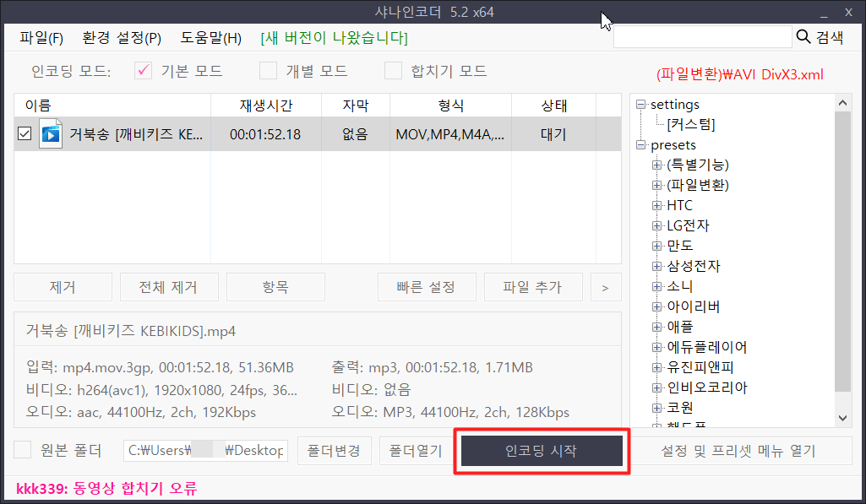This screenshot has width=866, height=504.
Task: Open 설정 및 프리셋 메뉴 열기
Action: [x=738, y=451]
